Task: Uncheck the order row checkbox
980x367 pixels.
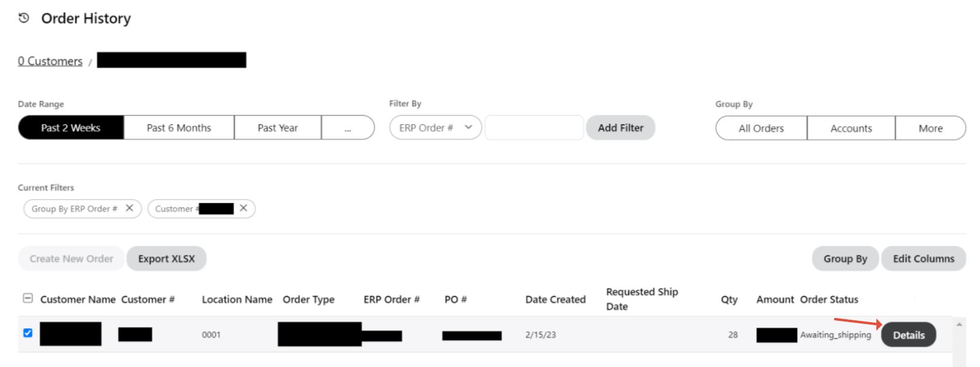Action: [28, 333]
